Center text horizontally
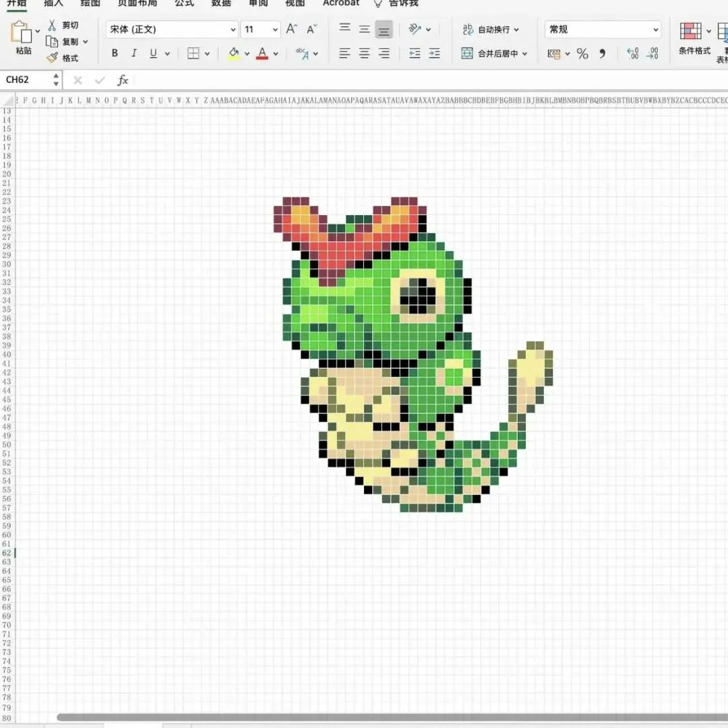 point(365,53)
